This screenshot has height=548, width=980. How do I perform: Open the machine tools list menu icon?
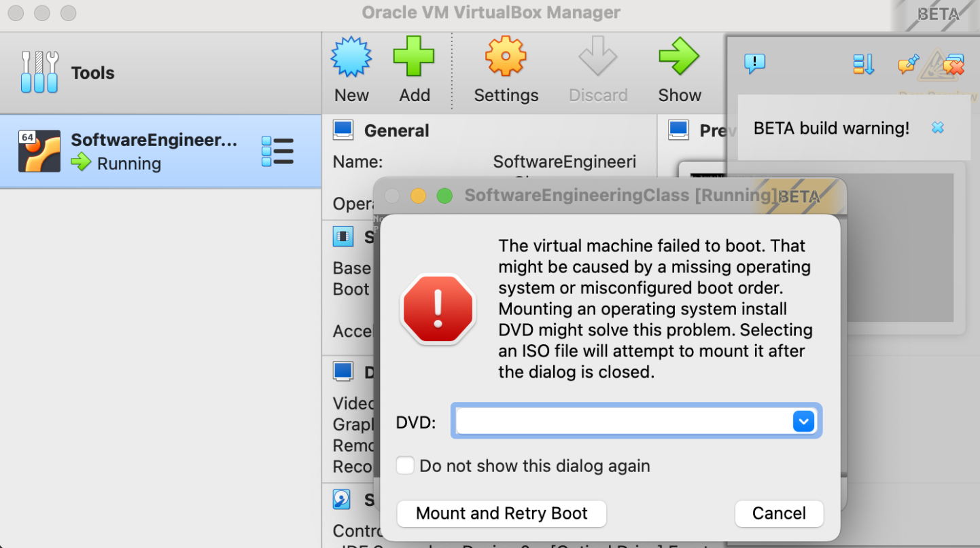tap(277, 151)
